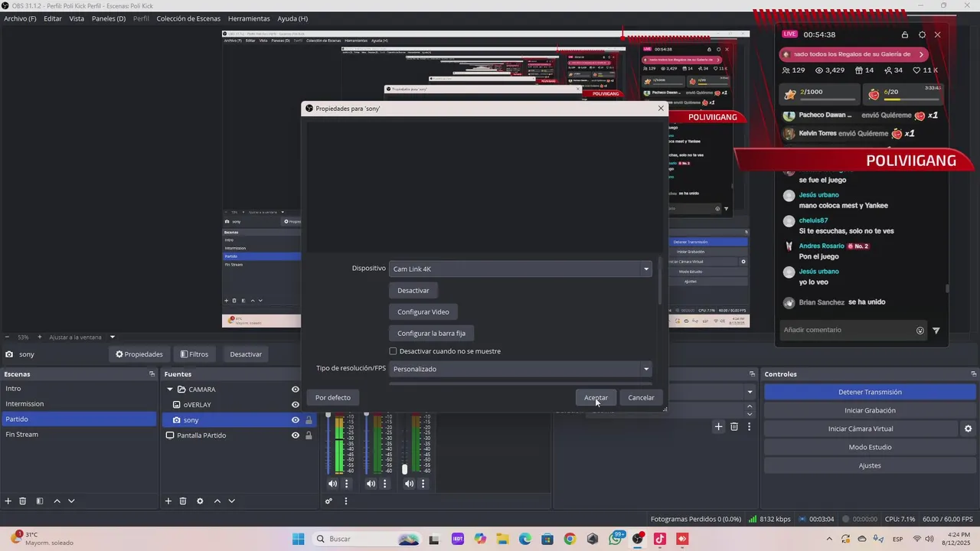Open the scene transition dropdown arrow

750,392
